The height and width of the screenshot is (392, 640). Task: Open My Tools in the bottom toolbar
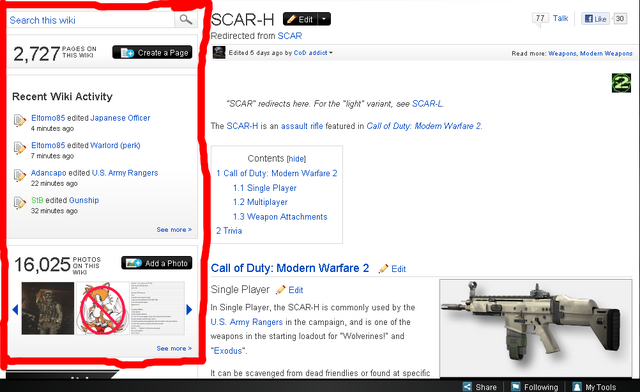click(x=594, y=387)
